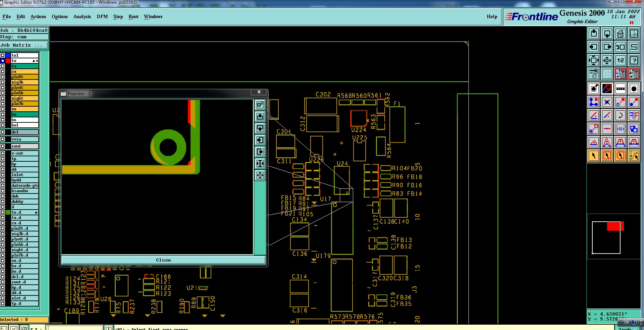Click the 1:2 zoom scale icon
The image size is (644, 330).
click(621, 60)
